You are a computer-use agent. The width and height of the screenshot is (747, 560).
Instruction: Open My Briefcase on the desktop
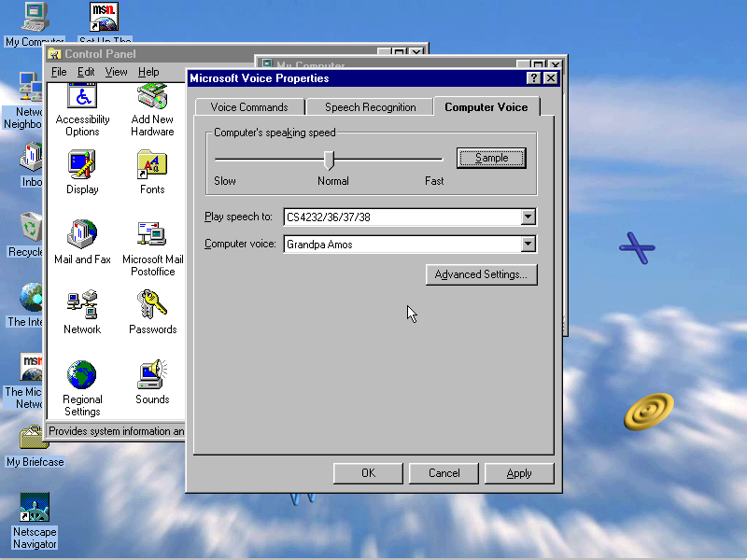click(x=35, y=439)
